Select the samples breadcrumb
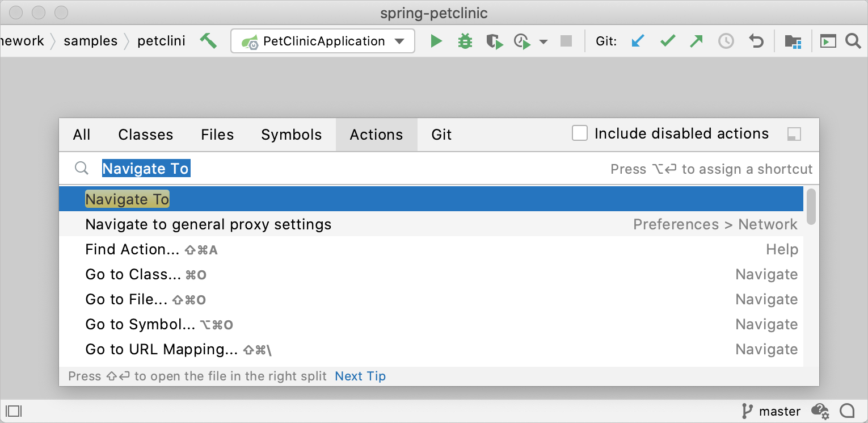868x423 pixels. 90,41
